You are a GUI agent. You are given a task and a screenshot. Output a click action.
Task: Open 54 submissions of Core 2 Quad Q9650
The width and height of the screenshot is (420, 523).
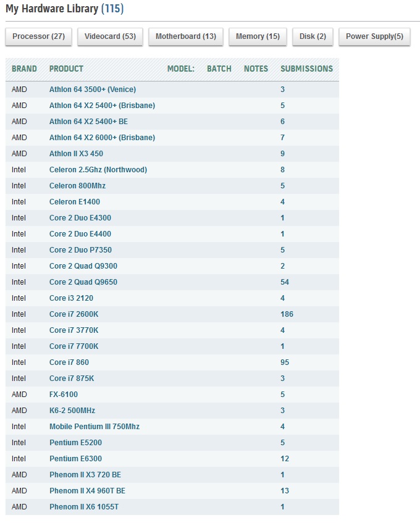[285, 282]
